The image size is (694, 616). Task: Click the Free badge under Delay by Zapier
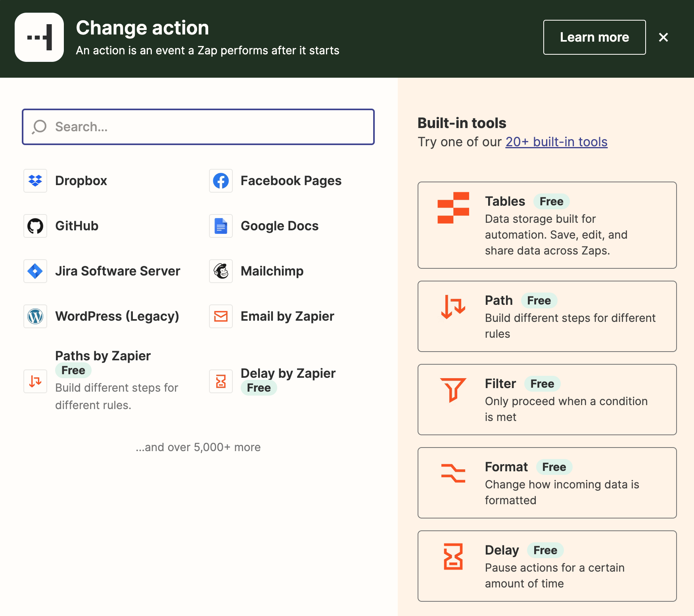259,388
